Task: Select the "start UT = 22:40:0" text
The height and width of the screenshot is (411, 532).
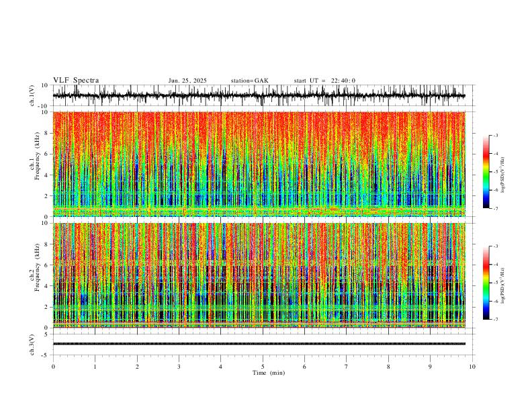Action: coord(324,81)
